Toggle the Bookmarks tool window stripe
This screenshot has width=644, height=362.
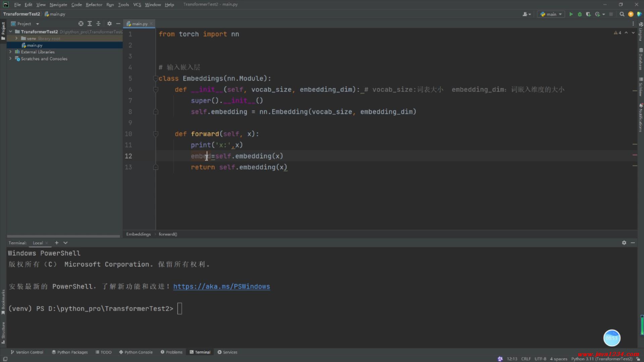3,302
